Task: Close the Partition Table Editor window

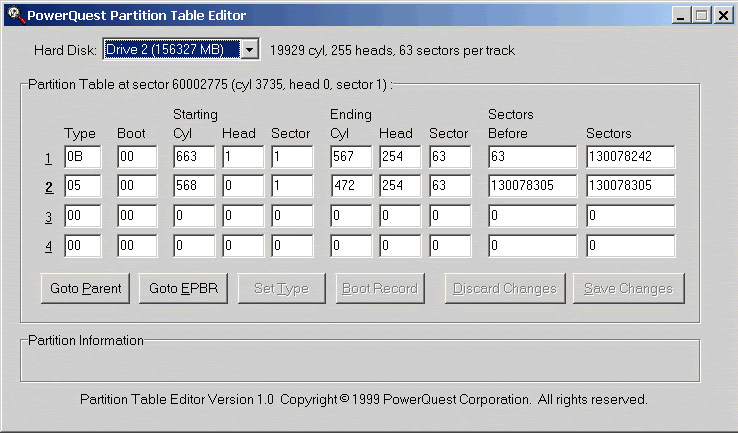Action: [x=721, y=15]
